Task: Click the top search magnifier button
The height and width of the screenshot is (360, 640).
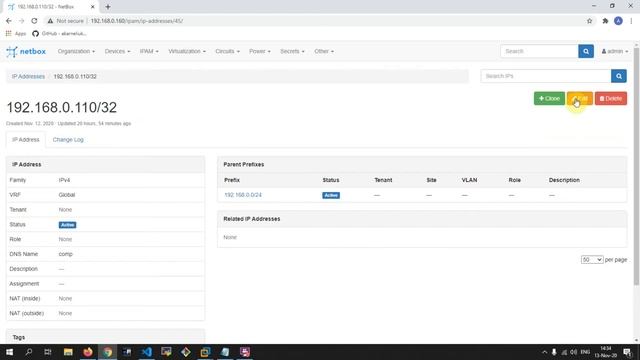Action: pos(586,51)
